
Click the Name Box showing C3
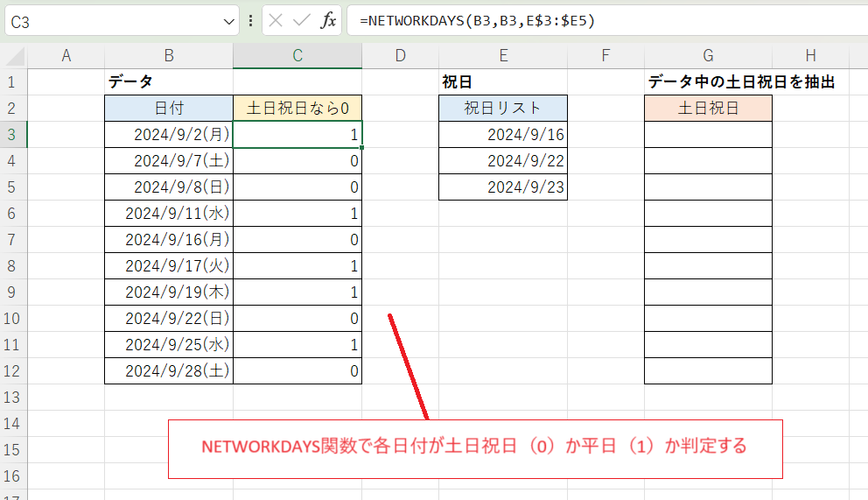[122, 21]
